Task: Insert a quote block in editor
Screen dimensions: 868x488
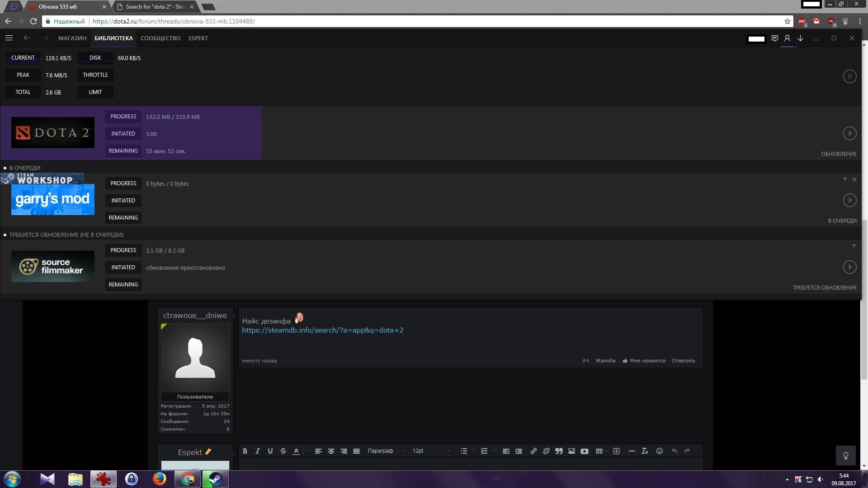Action: click(559, 451)
